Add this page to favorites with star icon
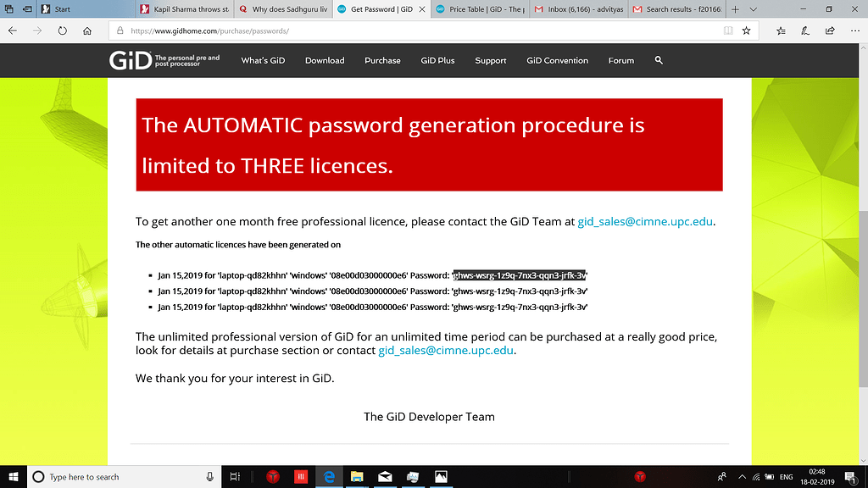This screenshot has height=488, width=868. click(745, 30)
